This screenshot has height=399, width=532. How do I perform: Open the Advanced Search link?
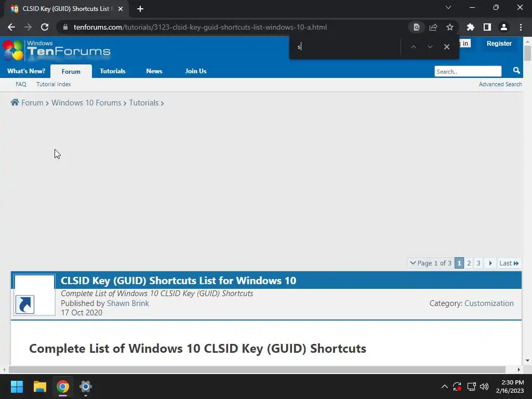click(x=500, y=84)
